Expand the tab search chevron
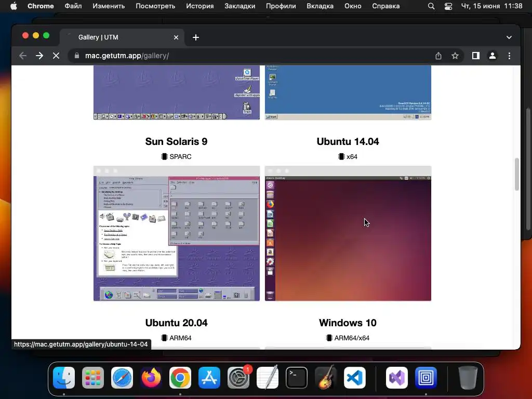 [x=509, y=37]
